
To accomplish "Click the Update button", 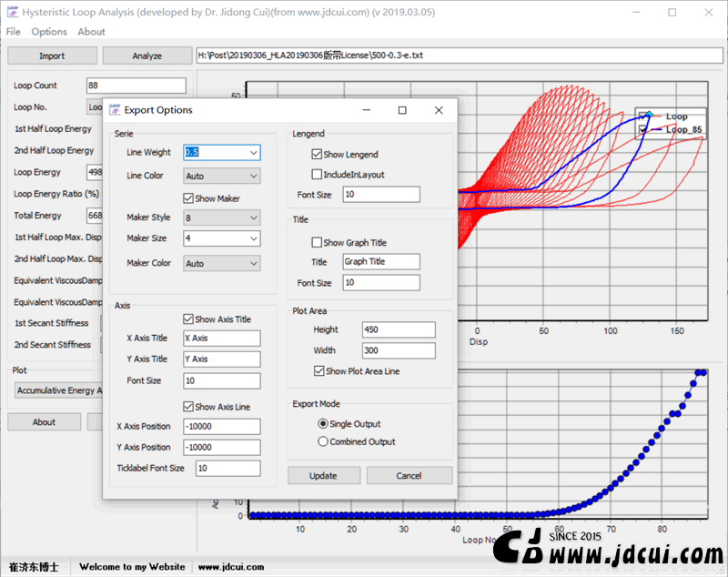I will pyautogui.click(x=324, y=475).
